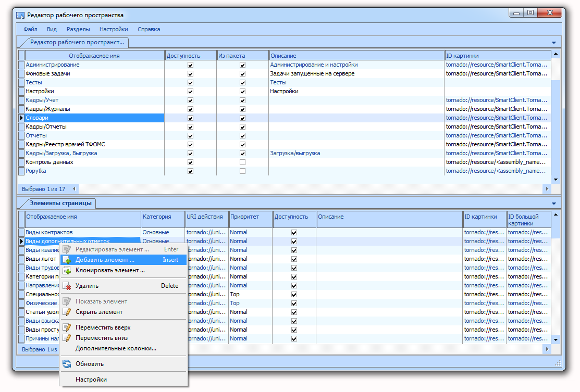This screenshot has width=580, height=392.
Task: Open the 'Справка' menu
Action: pos(149,29)
